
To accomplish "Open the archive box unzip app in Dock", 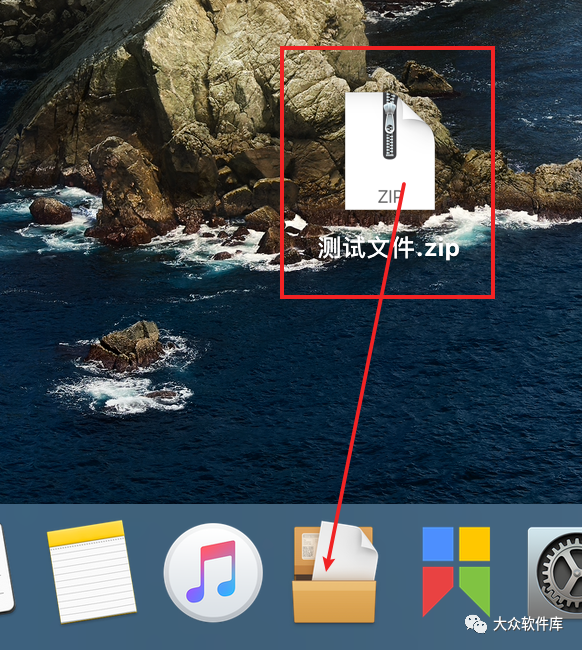I will click(x=335, y=572).
